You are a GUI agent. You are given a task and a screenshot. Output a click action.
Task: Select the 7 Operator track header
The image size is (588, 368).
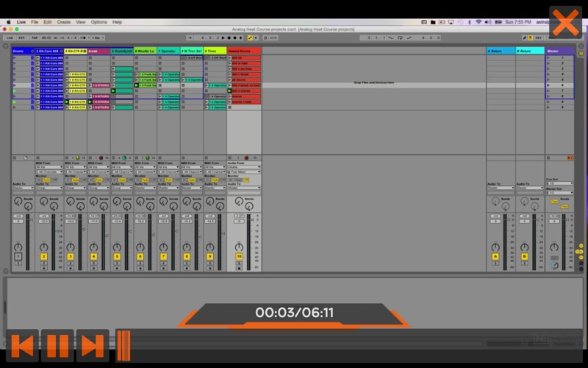[168, 51]
